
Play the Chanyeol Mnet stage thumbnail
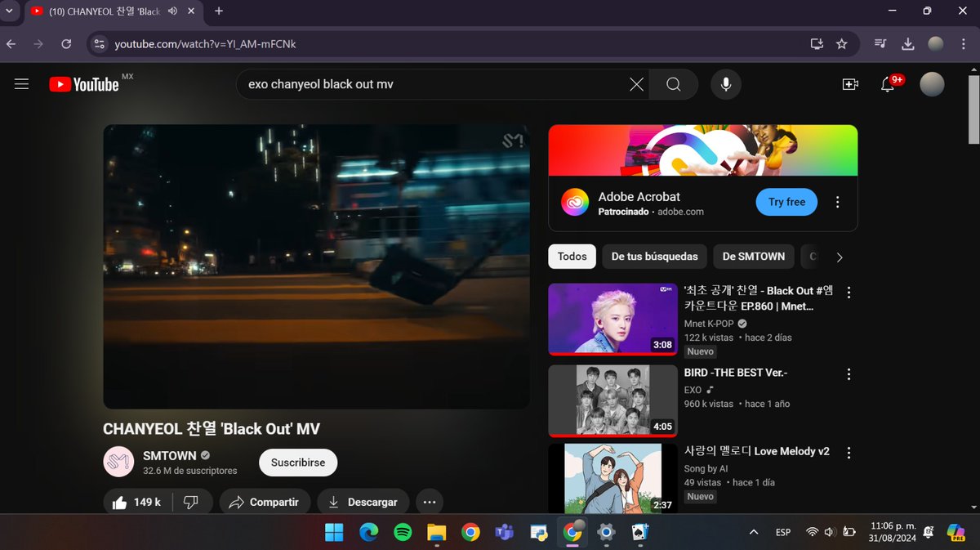612,319
